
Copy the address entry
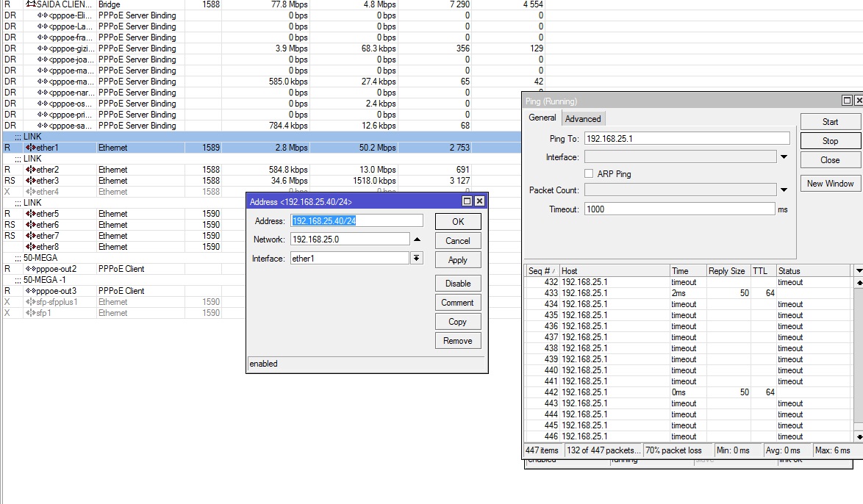tap(458, 322)
